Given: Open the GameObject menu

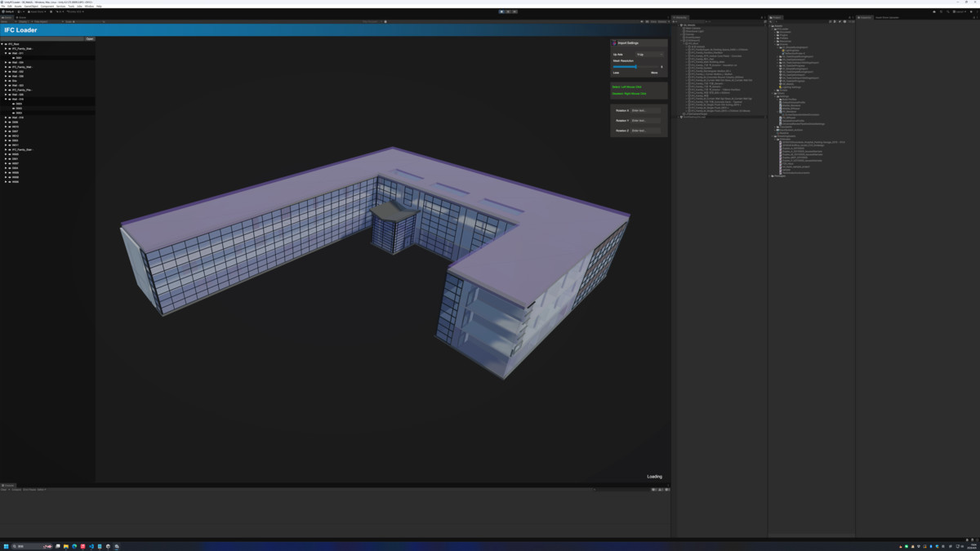Looking at the screenshot, I should (x=30, y=7).
